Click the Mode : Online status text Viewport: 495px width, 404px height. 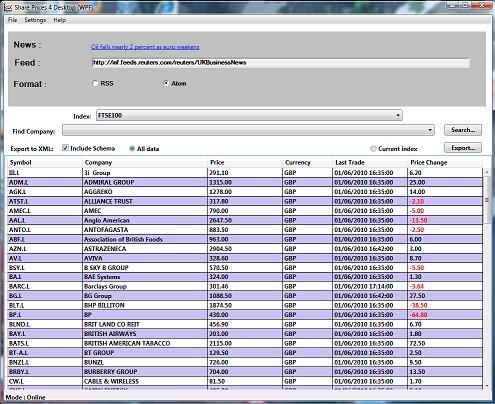click(x=26, y=397)
